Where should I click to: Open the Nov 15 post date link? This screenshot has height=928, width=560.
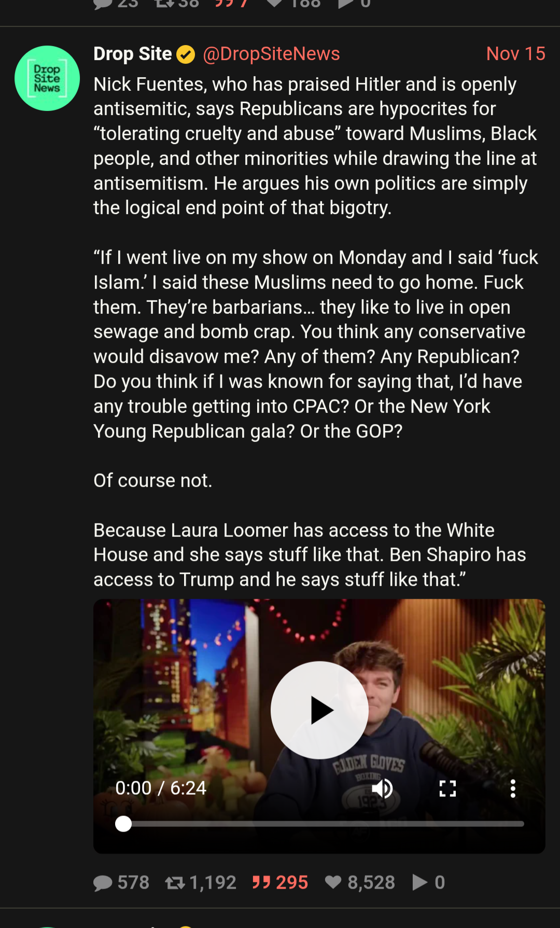coord(515,54)
